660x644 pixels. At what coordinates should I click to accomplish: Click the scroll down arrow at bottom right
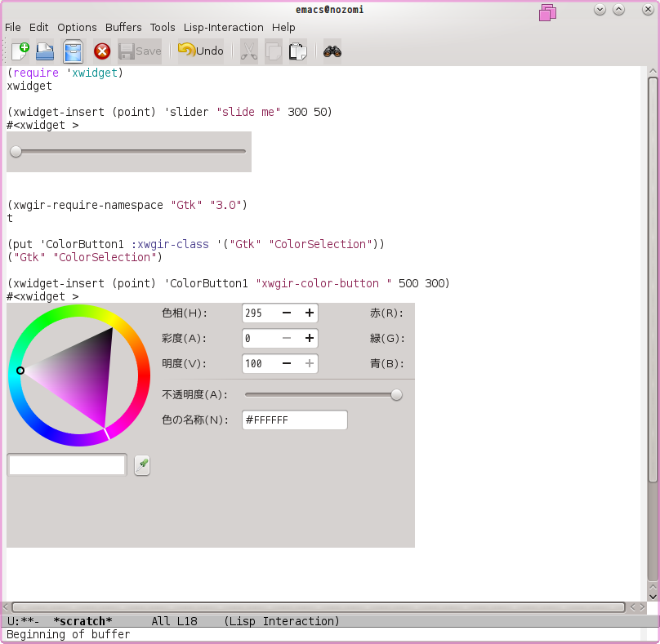tap(653, 597)
